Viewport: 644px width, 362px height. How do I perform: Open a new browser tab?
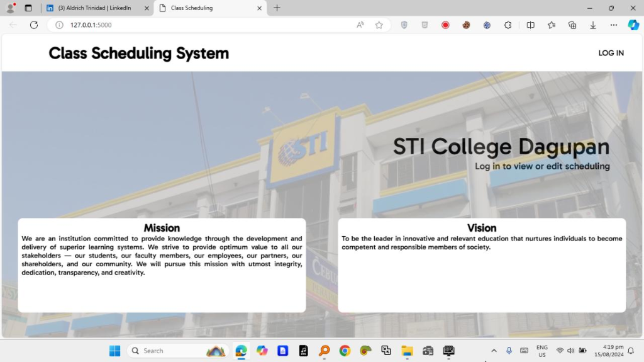[277, 8]
